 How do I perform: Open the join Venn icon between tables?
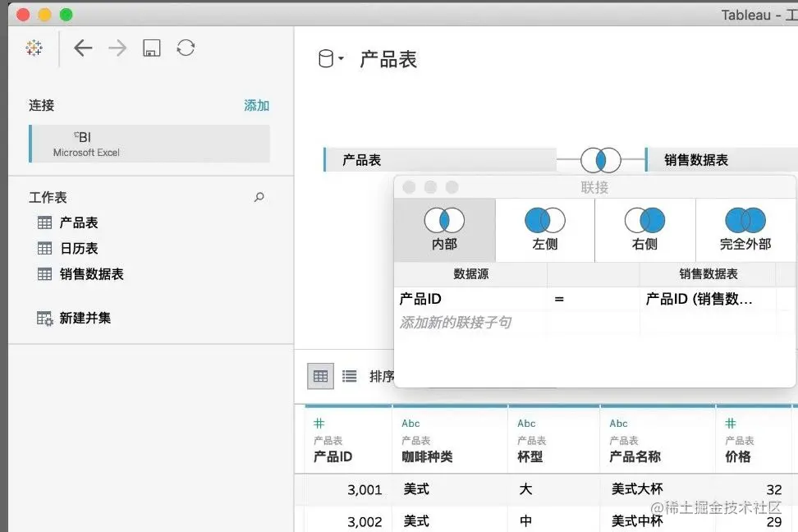pyautogui.click(x=601, y=160)
